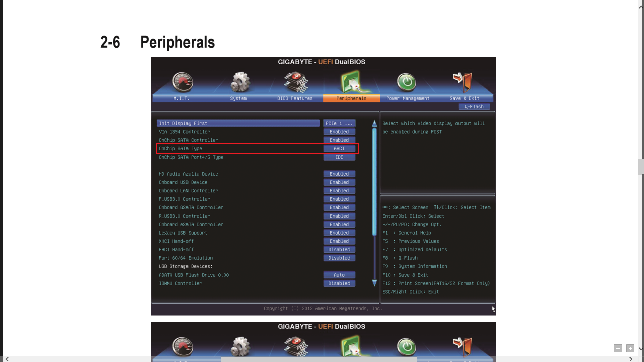Screen dimensions: 644x362
Task: Click the viewer's scroll-left arrow
Action: pos(7,359)
